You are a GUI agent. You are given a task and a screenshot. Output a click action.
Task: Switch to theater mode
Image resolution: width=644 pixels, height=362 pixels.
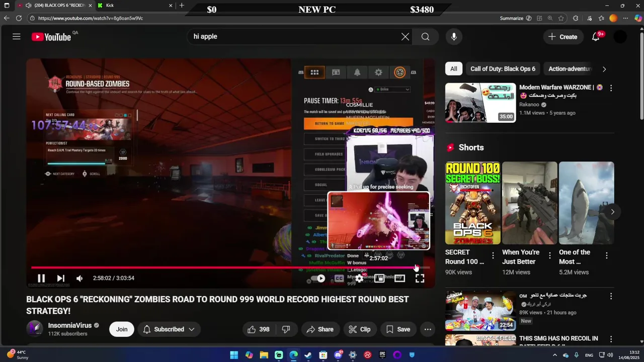(399, 278)
